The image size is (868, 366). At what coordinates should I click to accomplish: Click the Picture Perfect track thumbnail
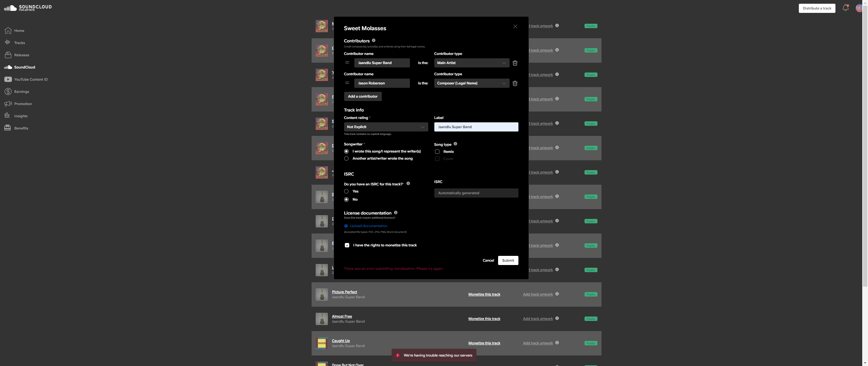coord(322,295)
